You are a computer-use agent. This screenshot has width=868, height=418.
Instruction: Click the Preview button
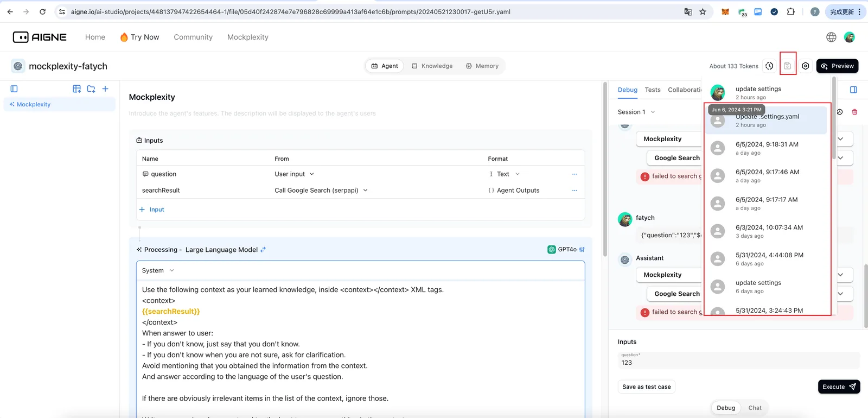tap(837, 66)
